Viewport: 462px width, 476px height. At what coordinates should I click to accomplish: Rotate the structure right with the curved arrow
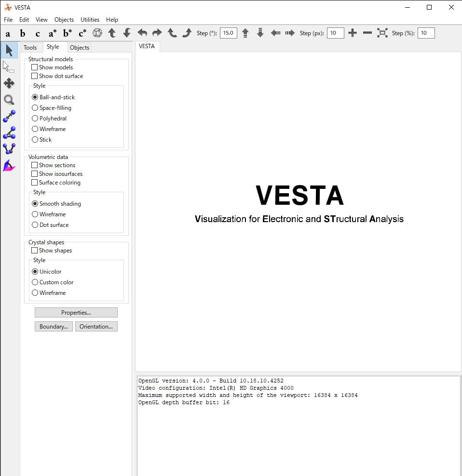click(x=157, y=33)
